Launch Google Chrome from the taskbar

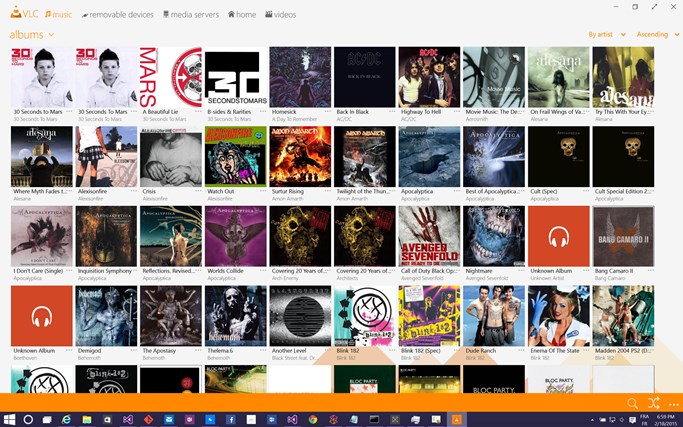(x=313, y=420)
